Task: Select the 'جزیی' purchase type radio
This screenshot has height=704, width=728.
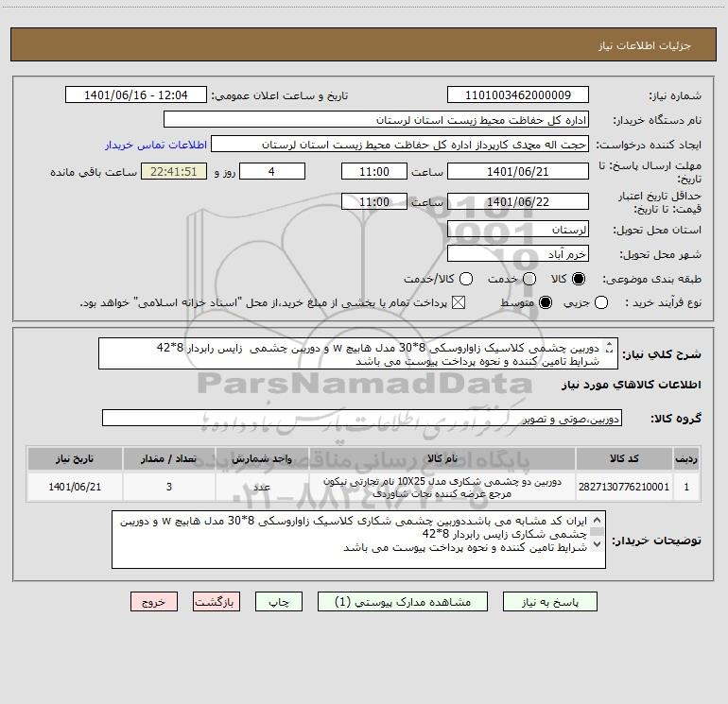Action: (x=601, y=303)
